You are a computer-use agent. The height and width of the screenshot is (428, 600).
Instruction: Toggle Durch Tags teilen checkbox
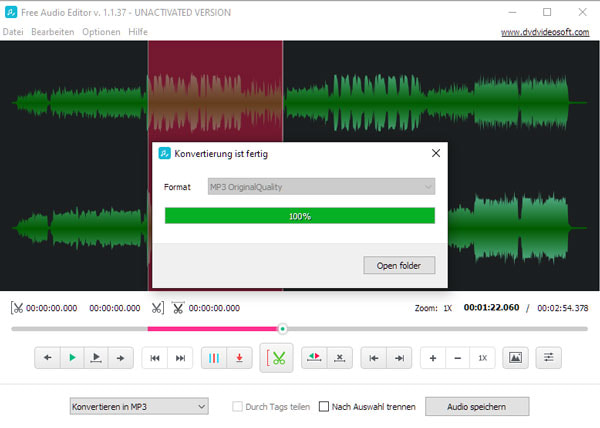tap(238, 407)
